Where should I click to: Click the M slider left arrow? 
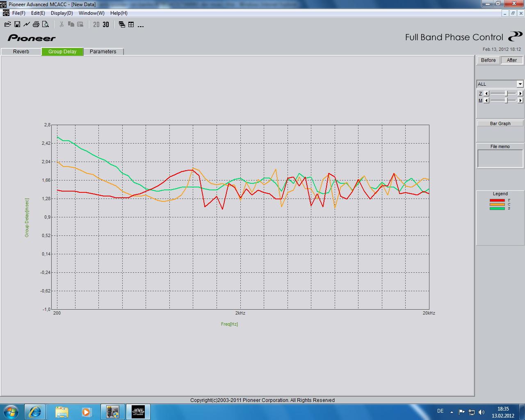(x=487, y=100)
